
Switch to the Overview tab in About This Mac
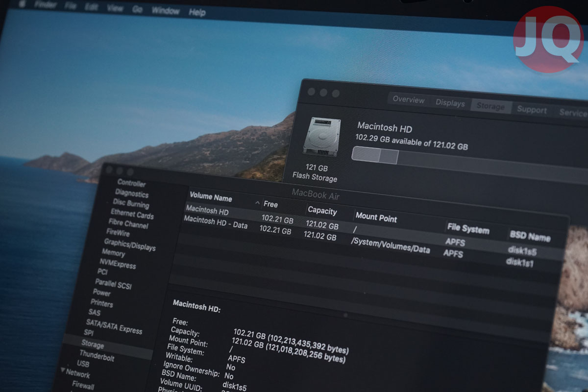coord(408,99)
